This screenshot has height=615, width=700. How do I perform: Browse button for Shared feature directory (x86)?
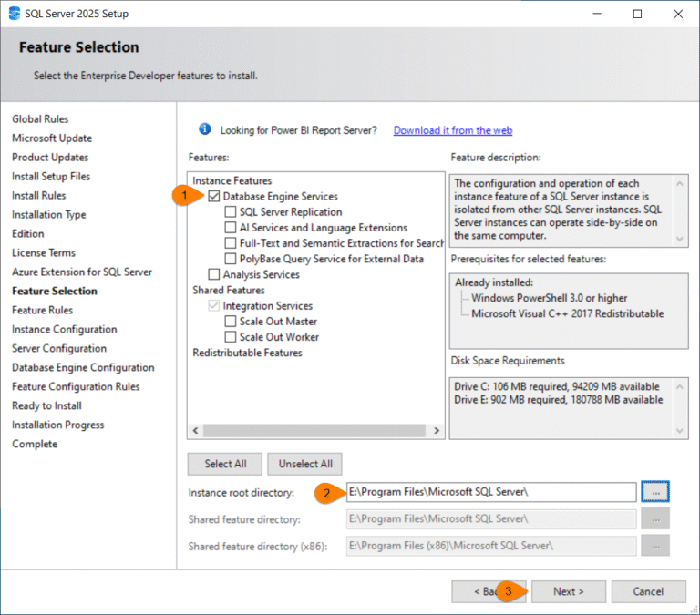[655, 546]
